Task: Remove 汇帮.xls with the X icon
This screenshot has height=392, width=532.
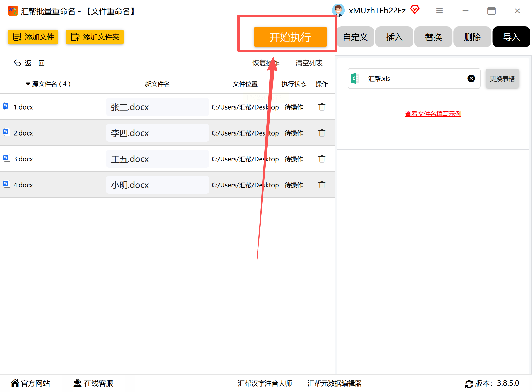Action: (471, 78)
